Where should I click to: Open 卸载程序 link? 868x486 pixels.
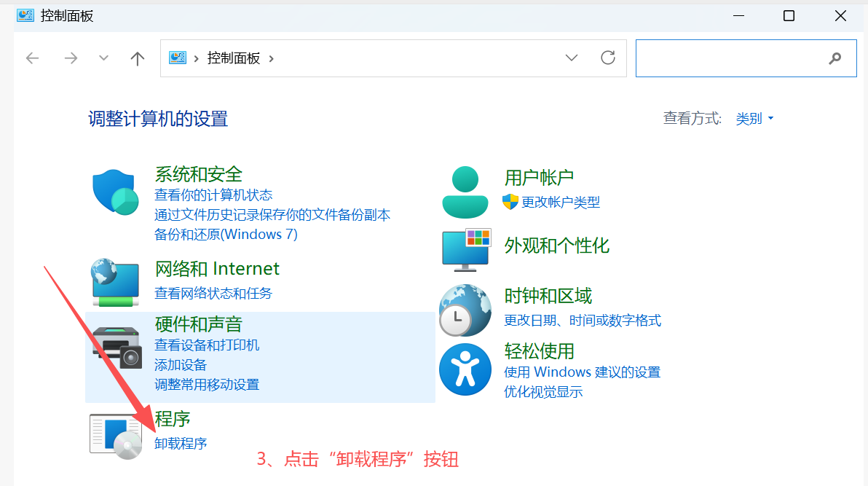(180, 443)
